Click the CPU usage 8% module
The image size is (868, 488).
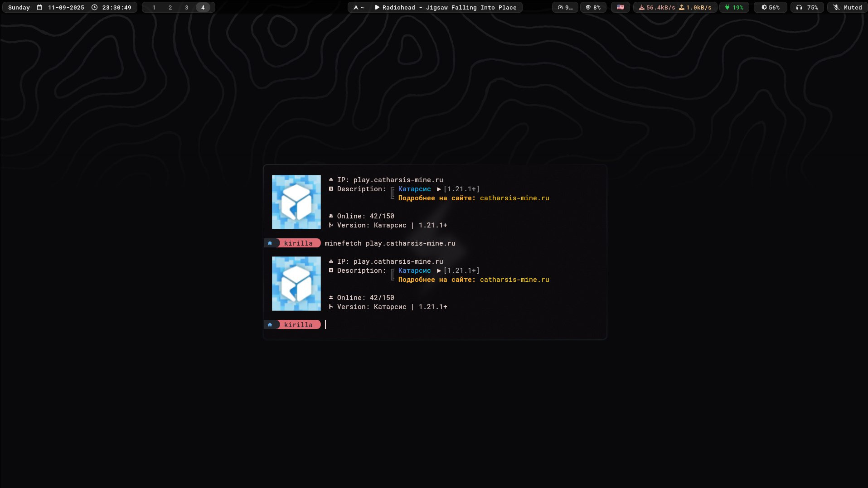(x=593, y=7)
